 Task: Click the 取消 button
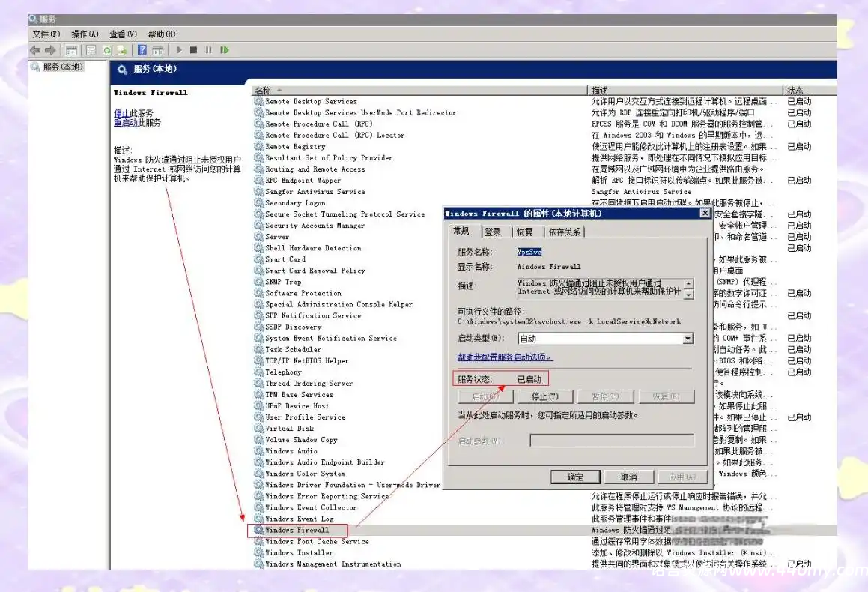pyautogui.click(x=629, y=477)
